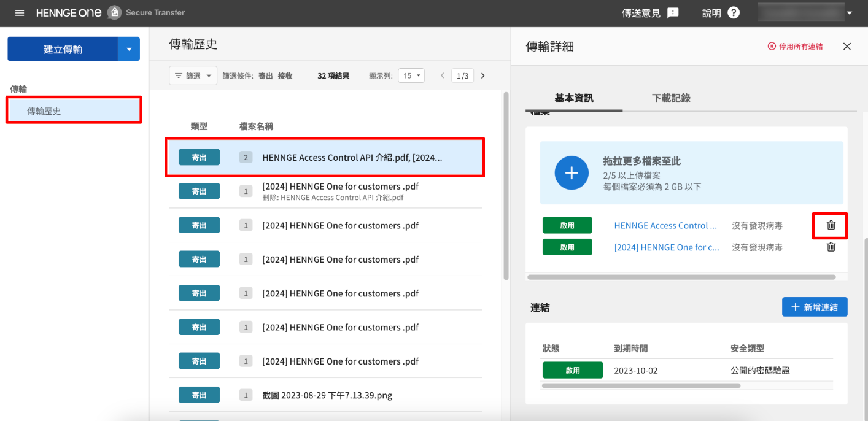This screenshot has height=421, width=868.
Task: Click the HENNGE One Secure Transfer logo
Action: 110,12
